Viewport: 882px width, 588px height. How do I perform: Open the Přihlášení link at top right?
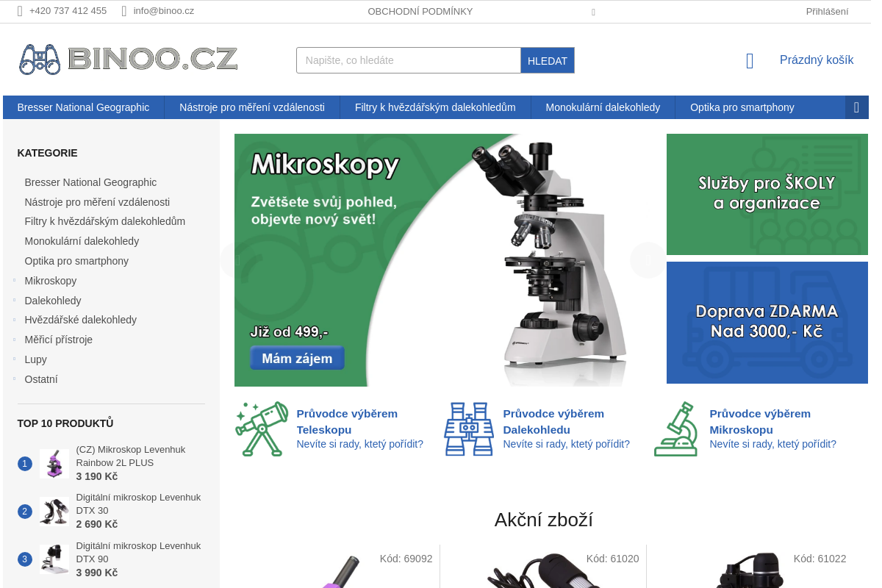(x=826, y=11)
